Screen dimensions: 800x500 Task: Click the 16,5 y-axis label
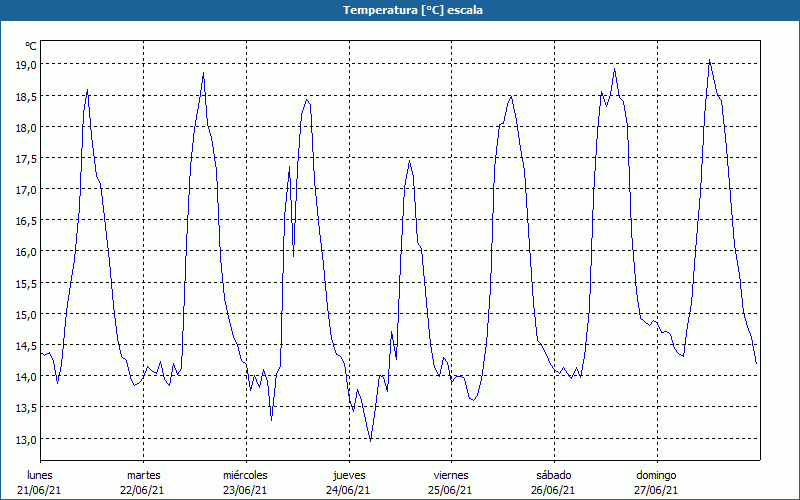pos(26,221)
